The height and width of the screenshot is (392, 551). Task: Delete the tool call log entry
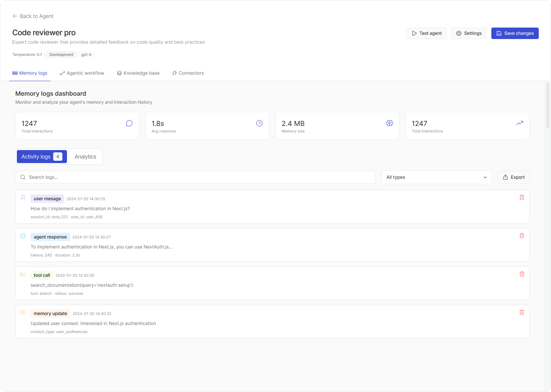(x=522, y=274)
